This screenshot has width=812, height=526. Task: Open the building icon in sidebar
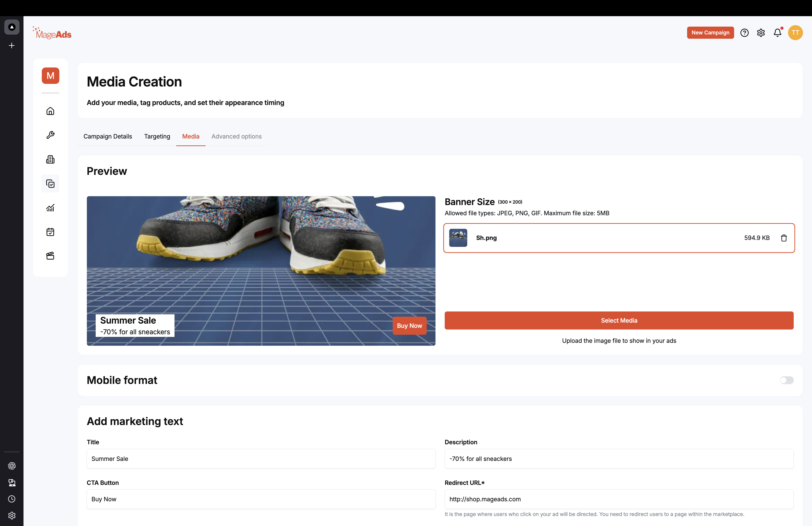coord(50,159)
